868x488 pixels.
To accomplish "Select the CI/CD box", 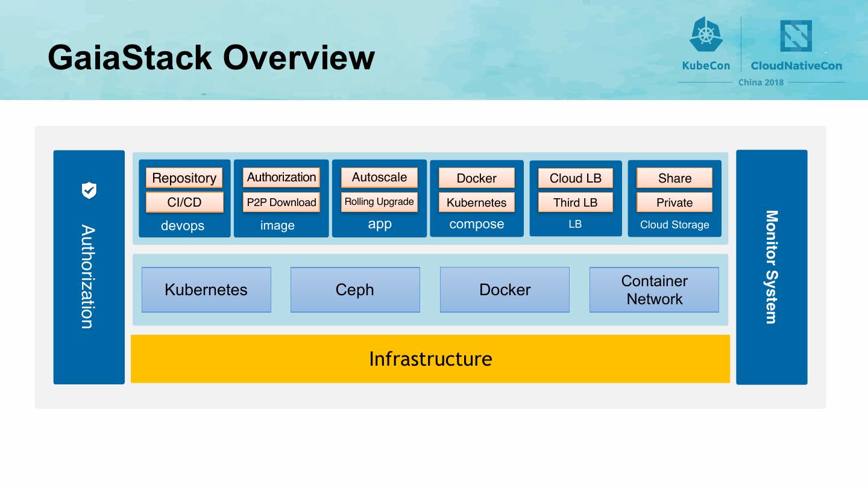I will pos(184,202).
